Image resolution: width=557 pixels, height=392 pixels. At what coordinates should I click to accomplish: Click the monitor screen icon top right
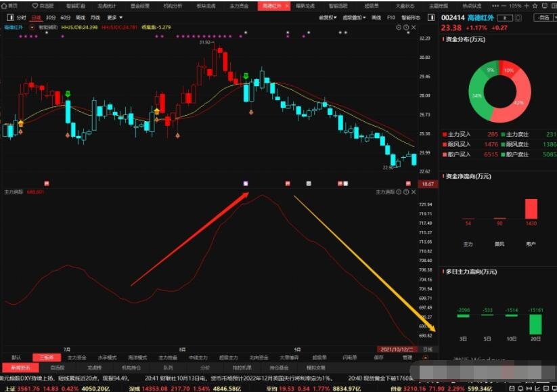tap(545, 5)
